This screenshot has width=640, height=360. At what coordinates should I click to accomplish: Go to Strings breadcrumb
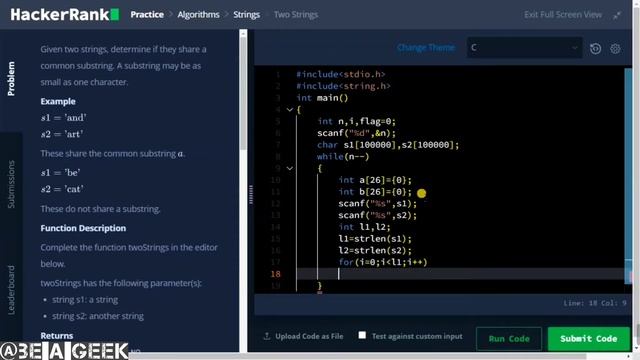(247, 15)
